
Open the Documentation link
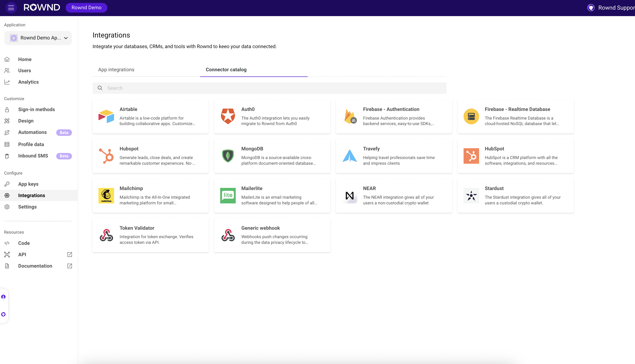point(35,266)
